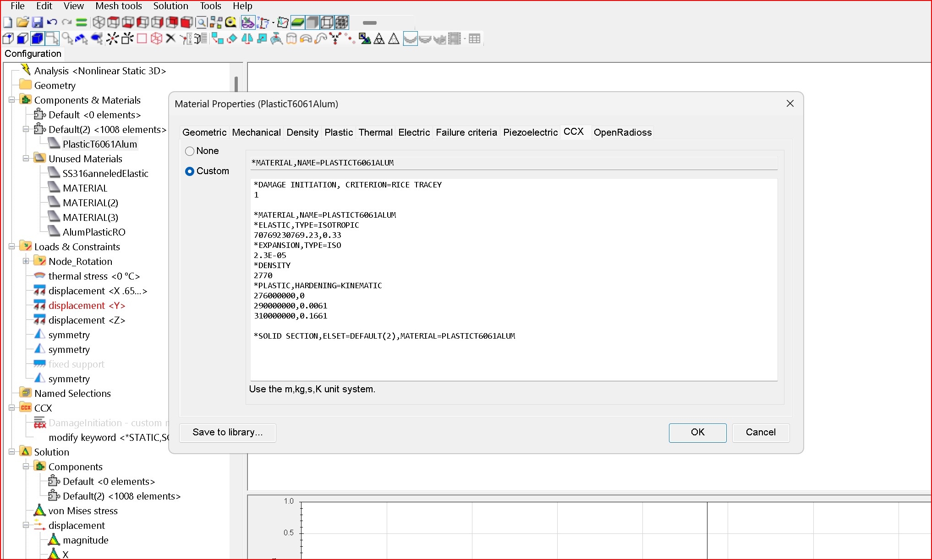The image size is (932, 560).
Task: Click the wireframe cube view icon
Action: [99, 22]
